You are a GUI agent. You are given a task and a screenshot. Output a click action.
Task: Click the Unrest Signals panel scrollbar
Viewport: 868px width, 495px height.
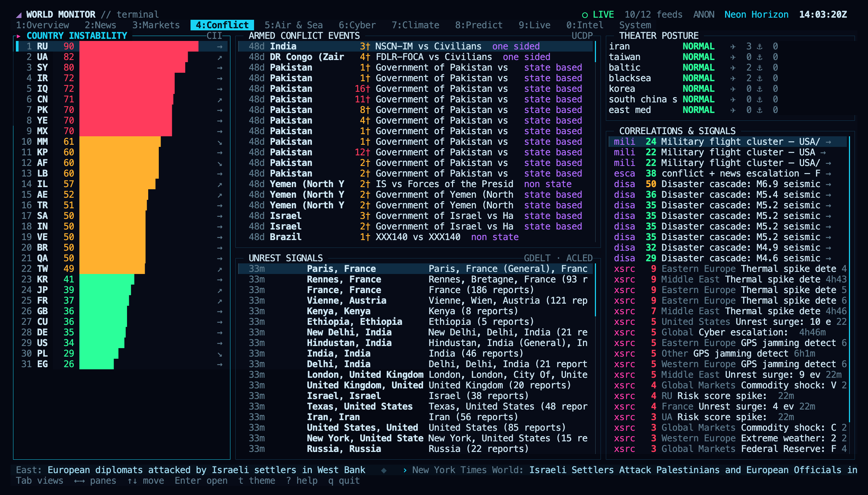coord(595,290)
